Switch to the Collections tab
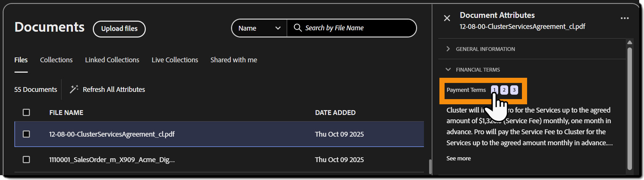Image resolution: width=644 pixels, height=180 pixels. (x=56, y=60)
